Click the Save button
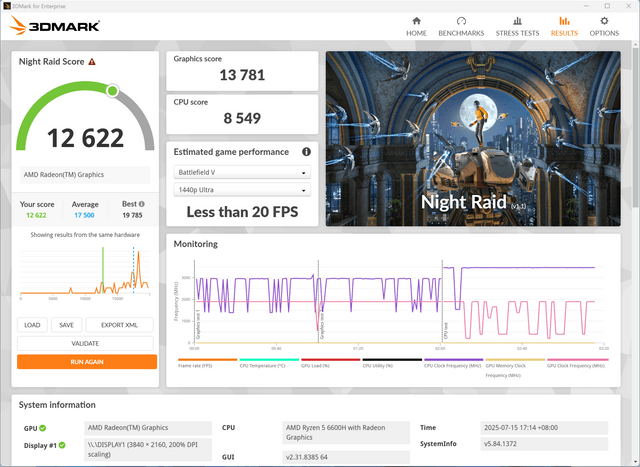 click(67, 325)
